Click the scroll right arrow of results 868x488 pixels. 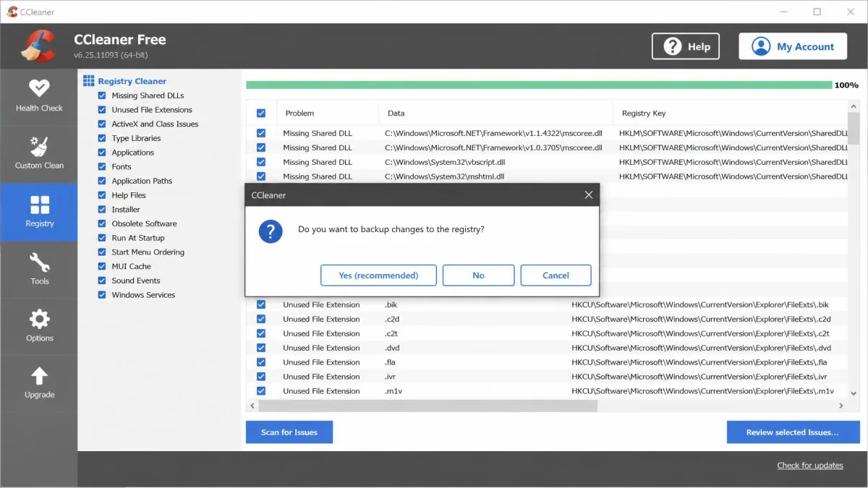coord(841,406)
